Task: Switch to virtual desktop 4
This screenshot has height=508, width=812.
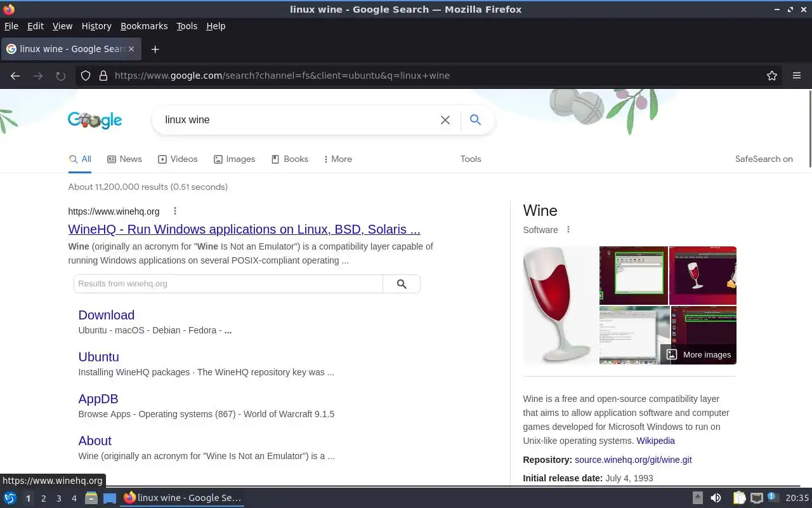Action: tap(74, 498)
